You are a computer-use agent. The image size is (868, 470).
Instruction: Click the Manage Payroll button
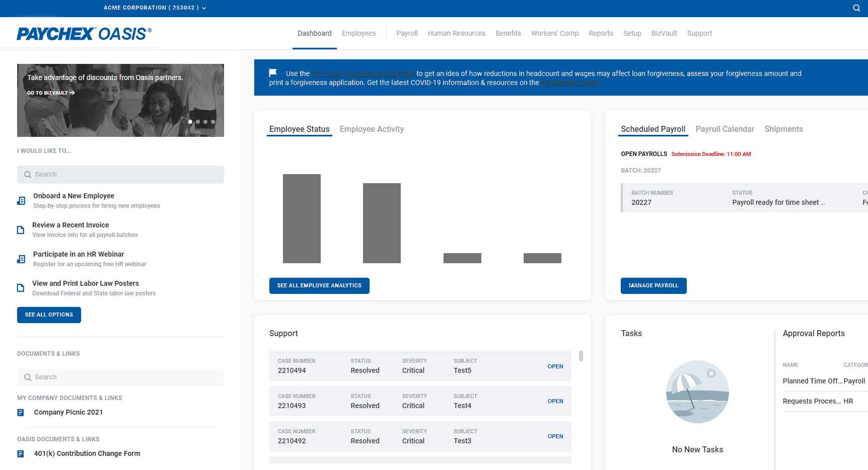coord(653,286)
